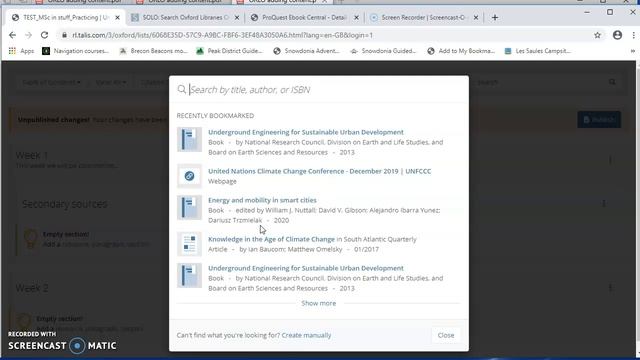Click the search magnifier icon in dialog
This screenshot has height=360, width=640.
point(182,89)
